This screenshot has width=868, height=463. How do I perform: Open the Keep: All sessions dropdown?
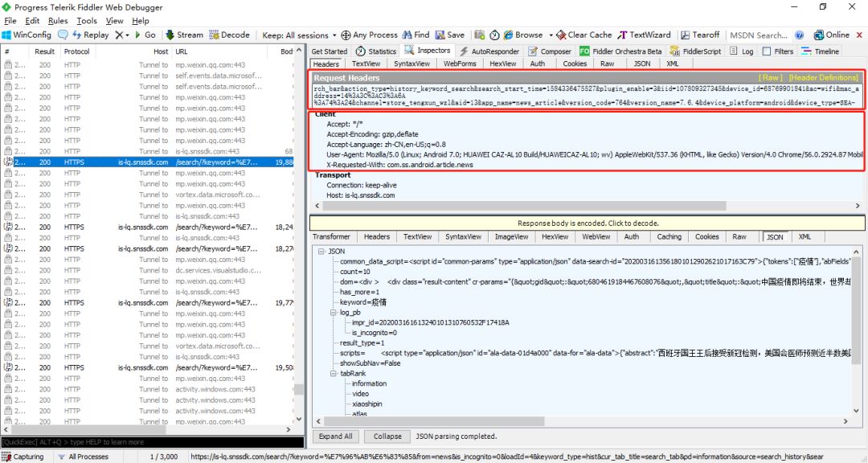299,35
